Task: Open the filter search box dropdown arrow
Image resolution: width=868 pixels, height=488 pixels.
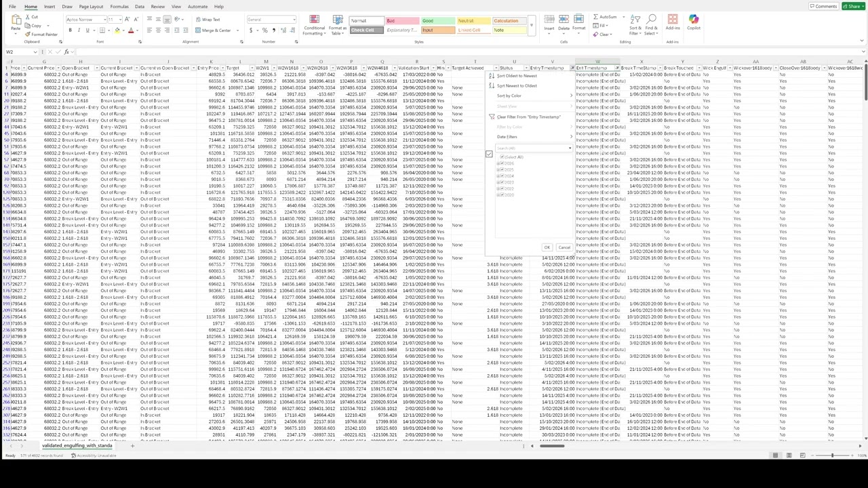Action: (x=570, y=148)
